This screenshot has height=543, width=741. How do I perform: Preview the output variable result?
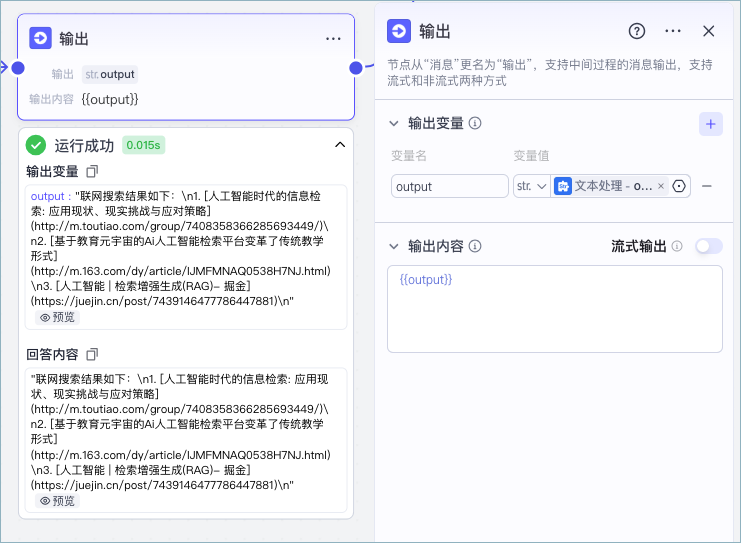pyautogui.click(x=57, y=317)
